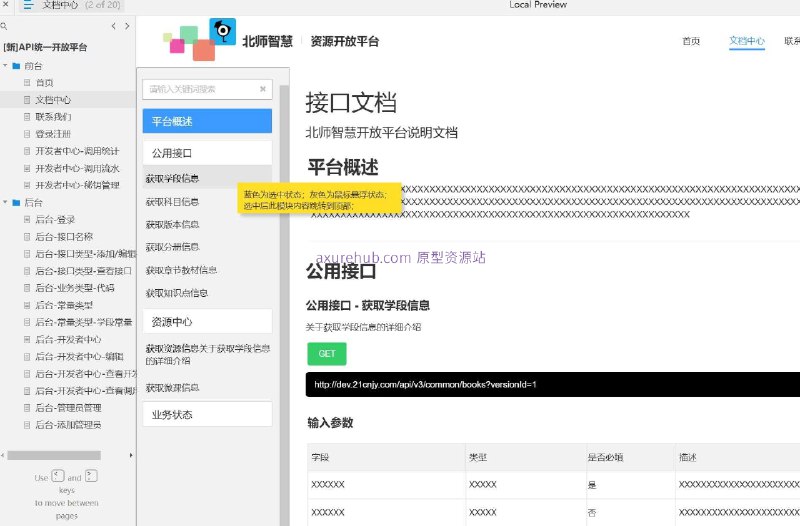Click 获取章节教材信息 menu entry
This screenshot has height=526, width=800.
(x=181, y=270)
